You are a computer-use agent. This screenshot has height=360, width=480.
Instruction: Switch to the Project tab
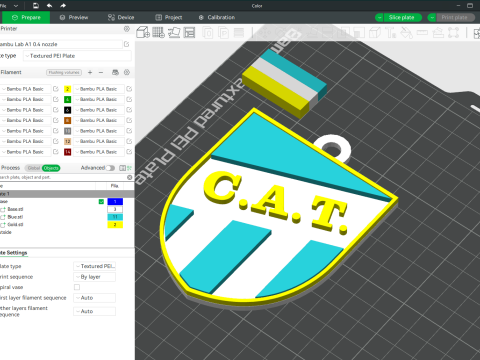click(x=169, y=17)
